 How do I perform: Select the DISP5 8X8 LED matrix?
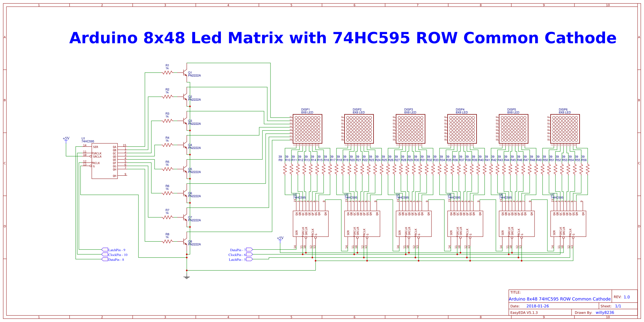click(x=514, y=129)
